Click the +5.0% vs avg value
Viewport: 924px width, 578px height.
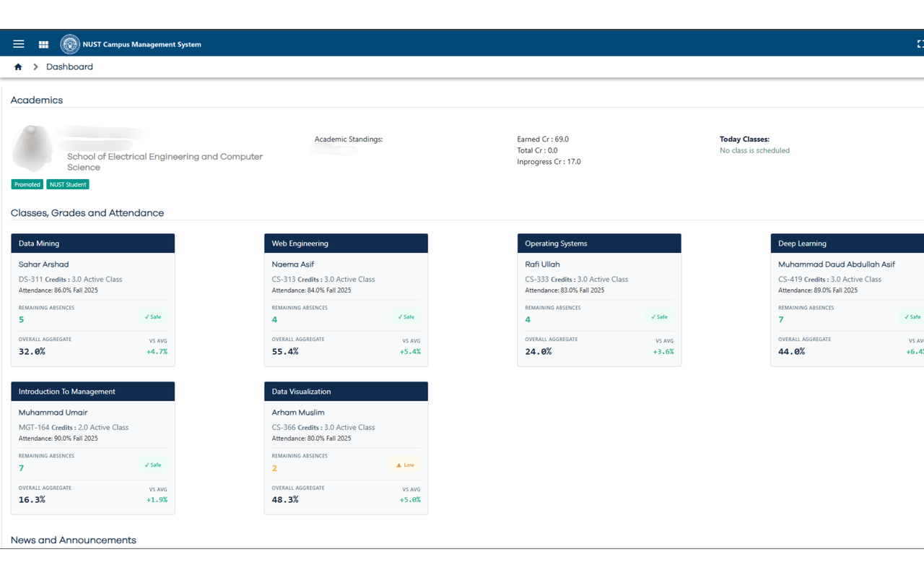click(x=410, y=500)
